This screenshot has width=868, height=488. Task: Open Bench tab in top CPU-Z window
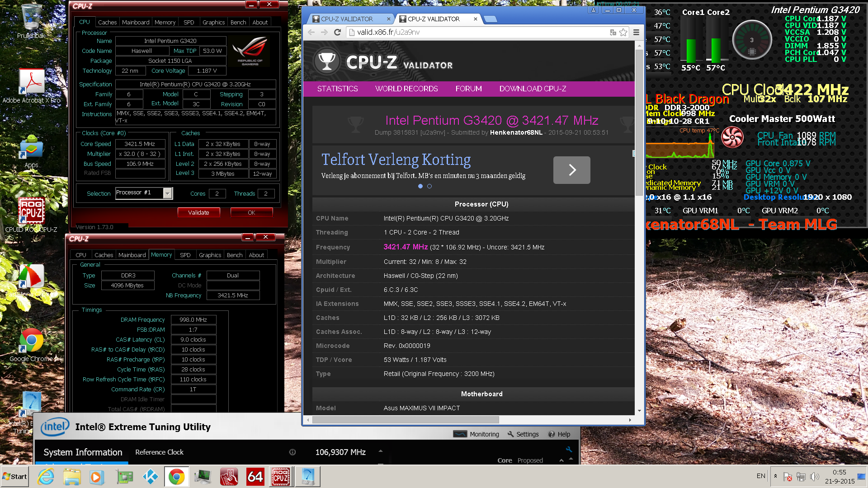(238, 22)
